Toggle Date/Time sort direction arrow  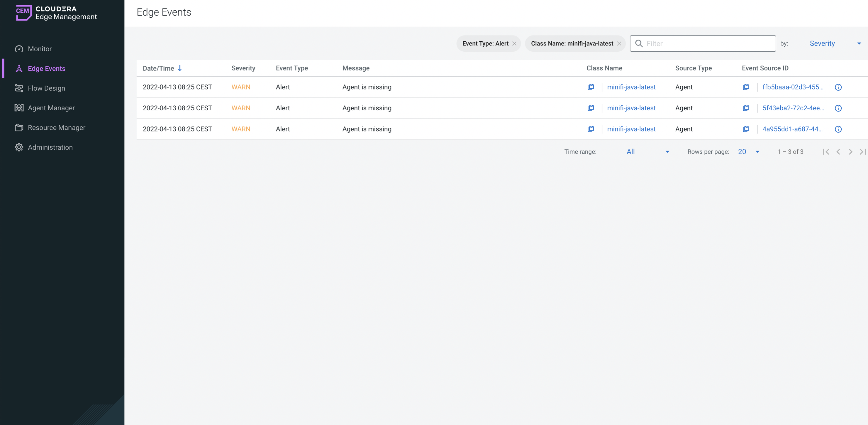pyautogui.click(x=180, y=68)
